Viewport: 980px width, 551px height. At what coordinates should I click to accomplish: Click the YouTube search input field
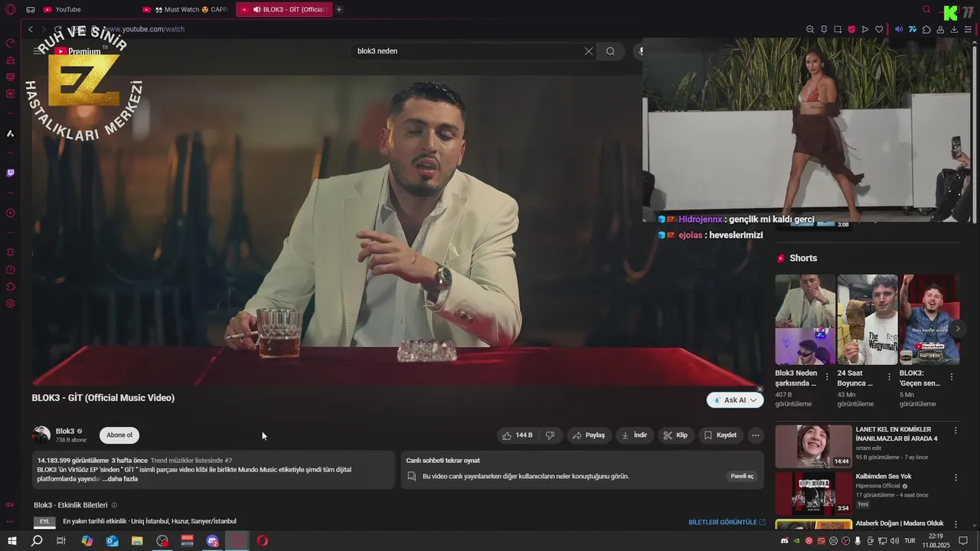467,51
